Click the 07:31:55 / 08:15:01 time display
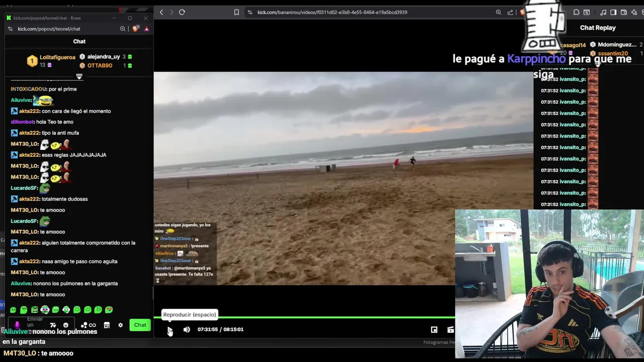 tap(220, 329)
